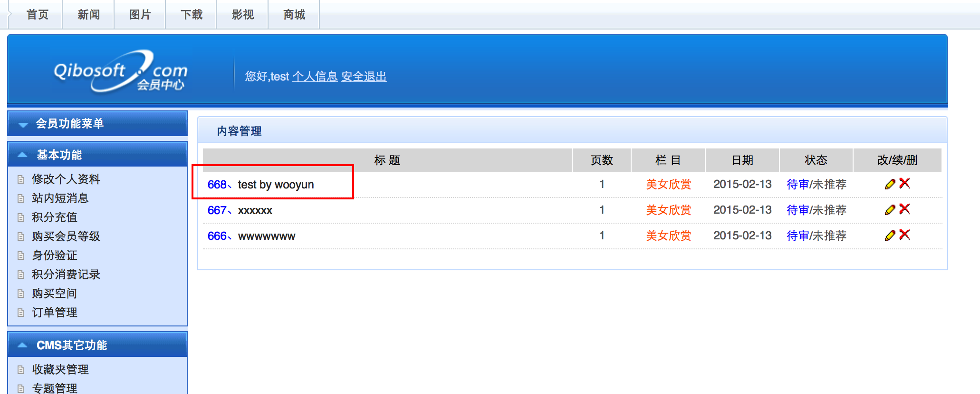Click title text 'wwwwwww'
This screenshot has height=394, width=980.
(x=267, y=236)
